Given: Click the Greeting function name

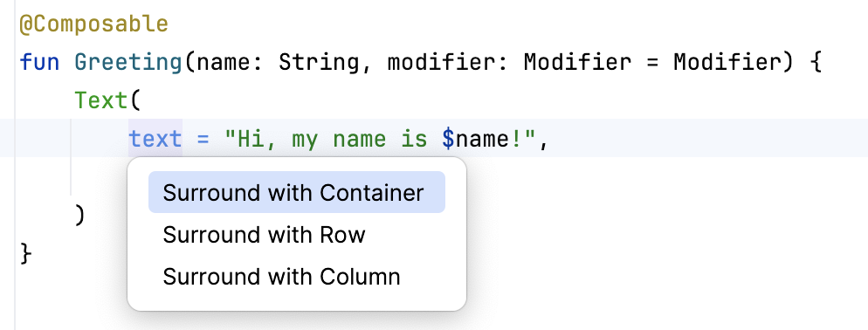Looking at the screenshot, I should (128, 62).
